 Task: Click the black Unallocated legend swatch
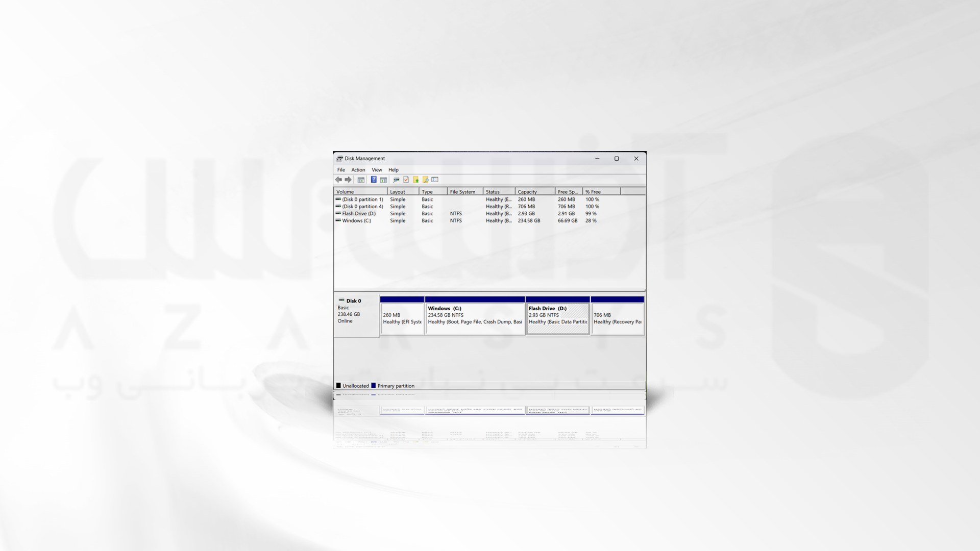(x=338, y=386)
